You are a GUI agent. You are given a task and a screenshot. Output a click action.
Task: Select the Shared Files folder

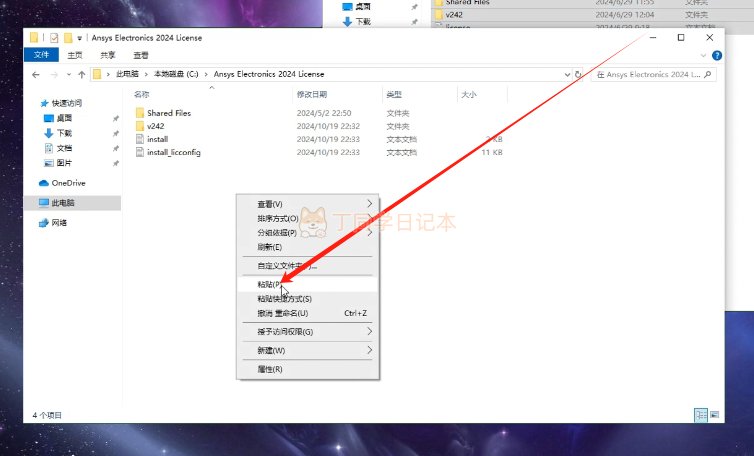[169, 113]
